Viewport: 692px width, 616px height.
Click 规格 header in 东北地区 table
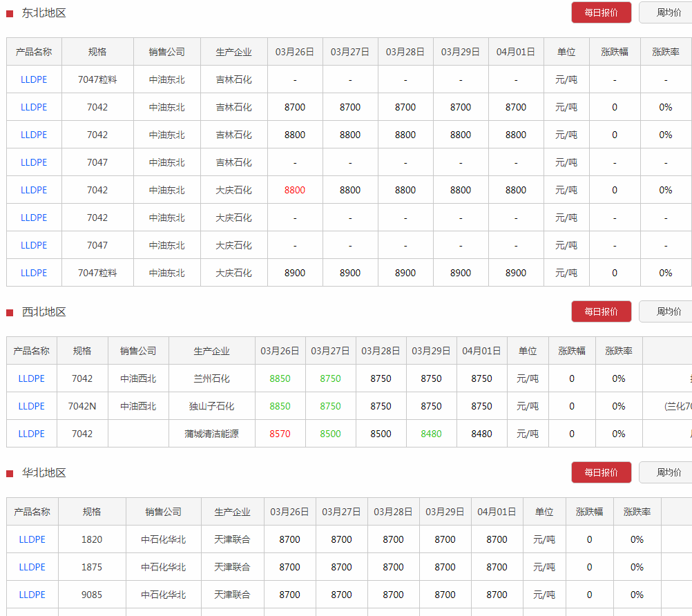point(97,52)
